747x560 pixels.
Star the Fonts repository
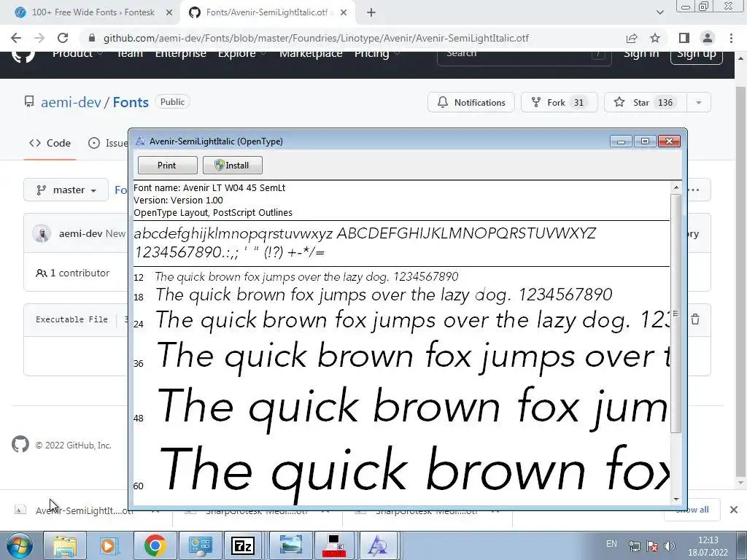(x=646, y=102)
